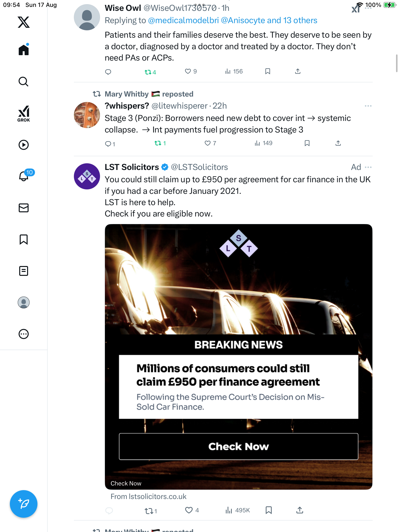
Task: Open the Grok assistant from sidebar
Action: click(24, 114)
